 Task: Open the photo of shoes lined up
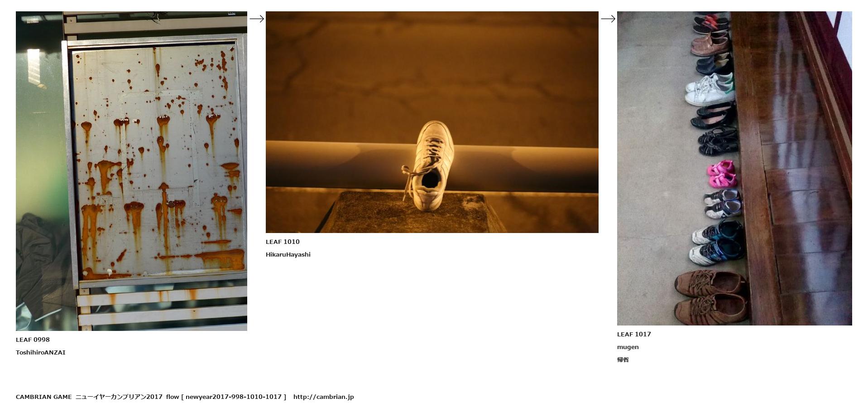(734, 168)
